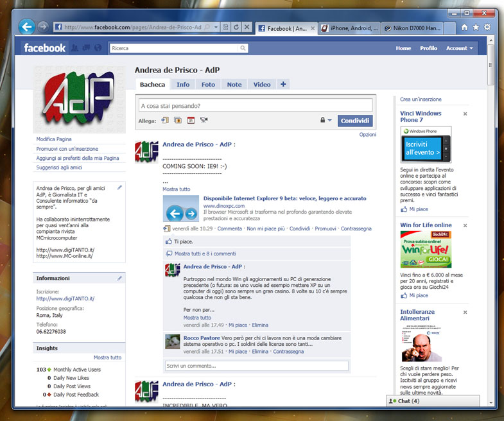Click the facebook logo
The image size is (504, 421).
[x=44, y=48]
